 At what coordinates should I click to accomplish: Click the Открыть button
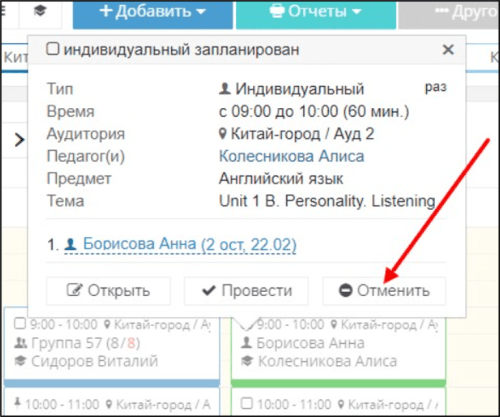pyautogui.click(x=108, y=291)
